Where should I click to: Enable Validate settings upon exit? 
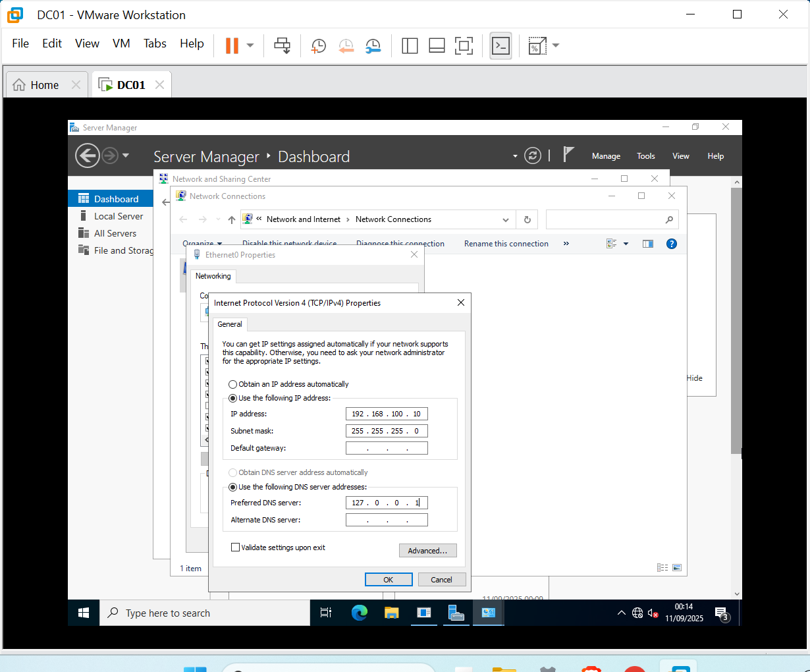pyautogui.click(x=235, y=547)
